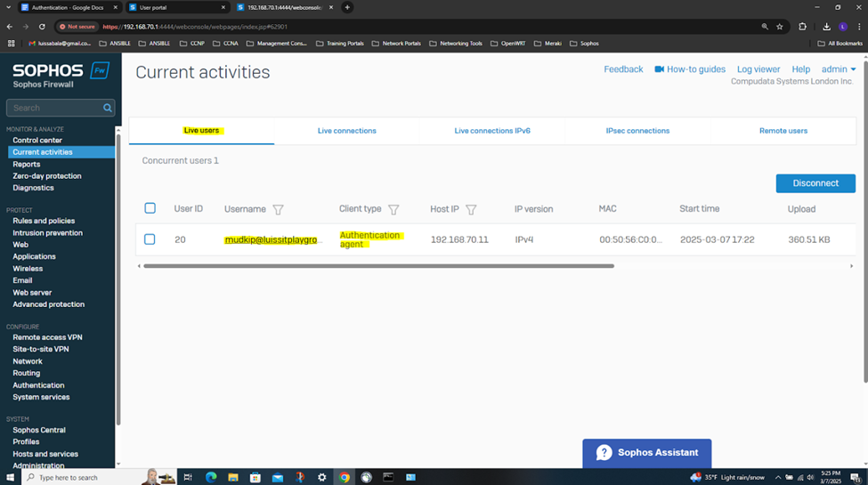Image resolution: width=868 pixels, height=485 pixels.
Task: Open Zero-day protection in sidebar
Action: [47, 176]
